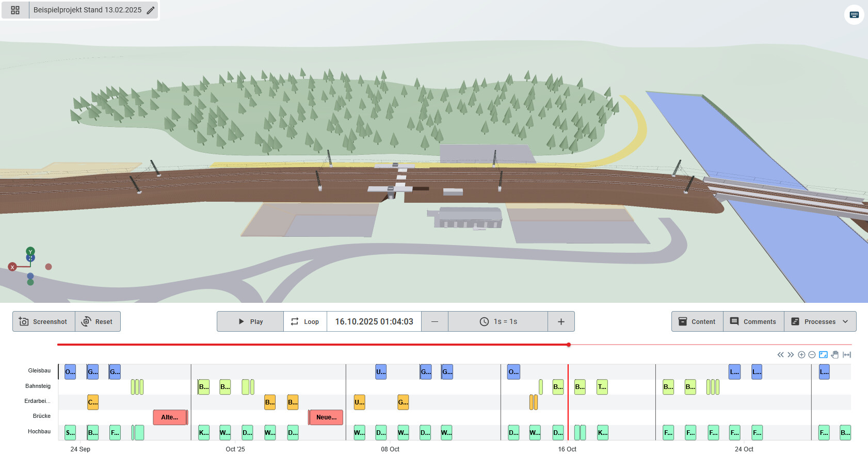Decrease playback speed with minus button
This screenshot has width=868, height=471.
click(435, 321)
